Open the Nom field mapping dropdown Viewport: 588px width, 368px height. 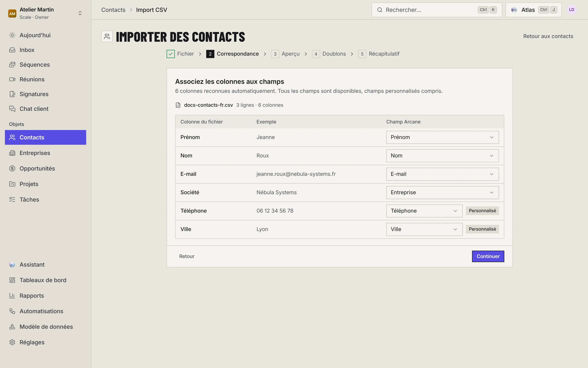(442, 156)
